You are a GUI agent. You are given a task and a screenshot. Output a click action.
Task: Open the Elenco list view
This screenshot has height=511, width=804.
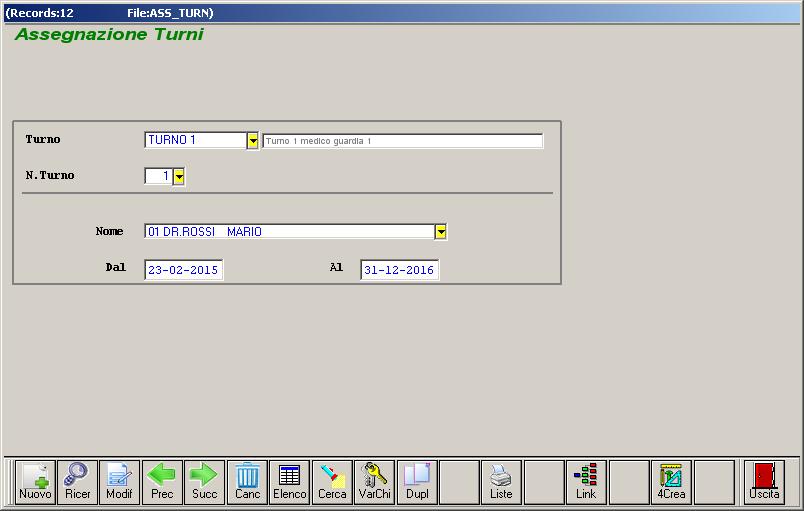pos(290,482)
